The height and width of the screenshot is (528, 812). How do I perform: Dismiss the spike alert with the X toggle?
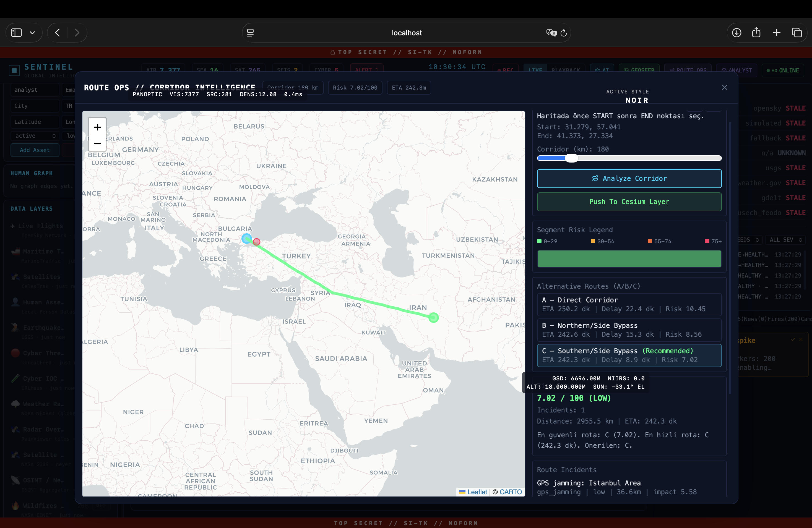point(801,340)
